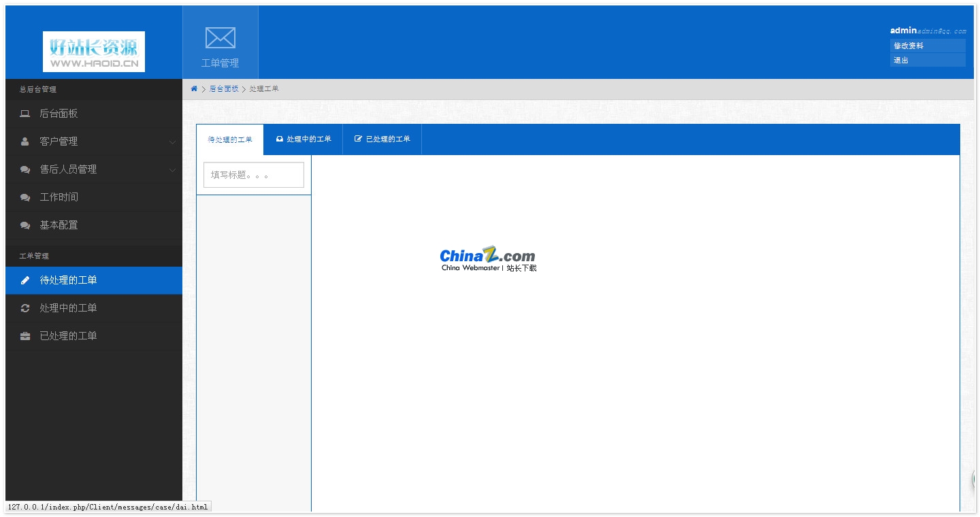This screenshot has height=517, width=980.
Task: Click the 好站长资源 site logo
Action: 94,52
